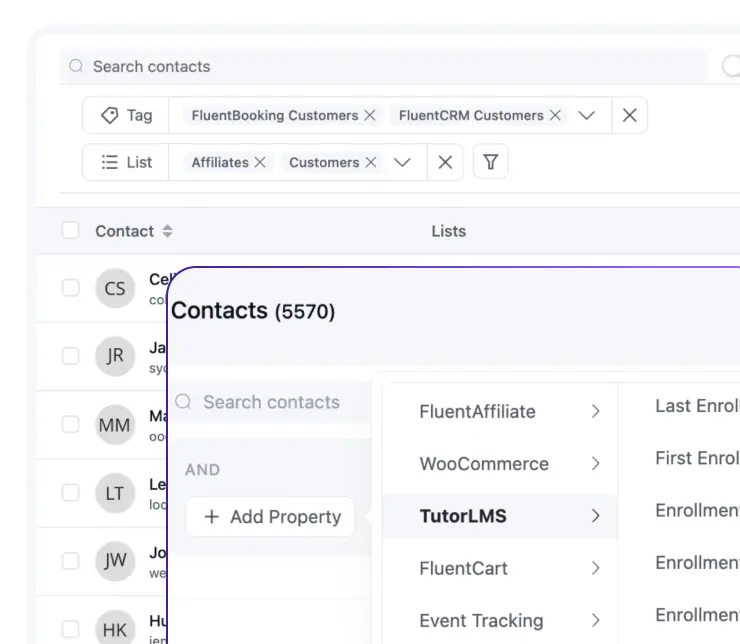Expand the WooCommerce submenu chevron
740x644 pixels.
pyautogui.click(x=596, y=464)
